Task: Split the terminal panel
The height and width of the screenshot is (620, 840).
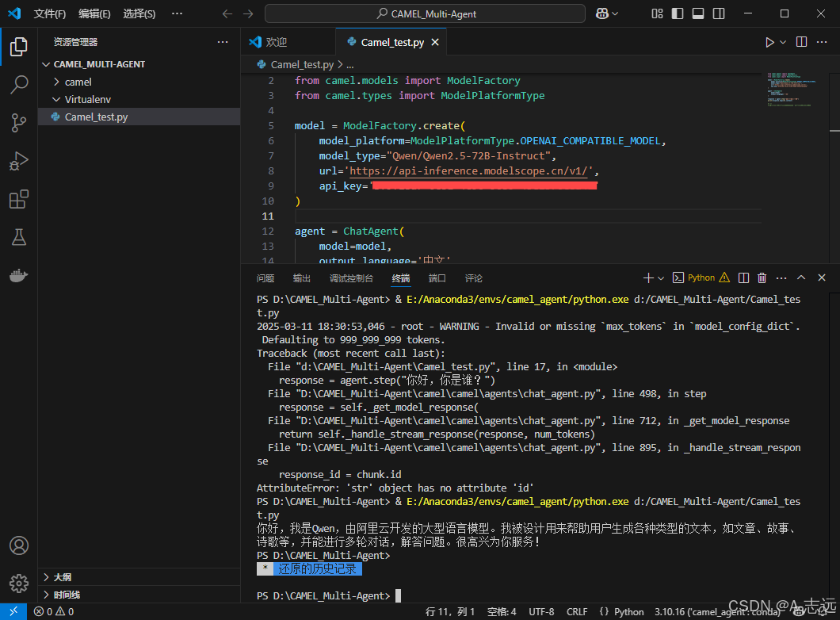Action: (x=743, y=277)
